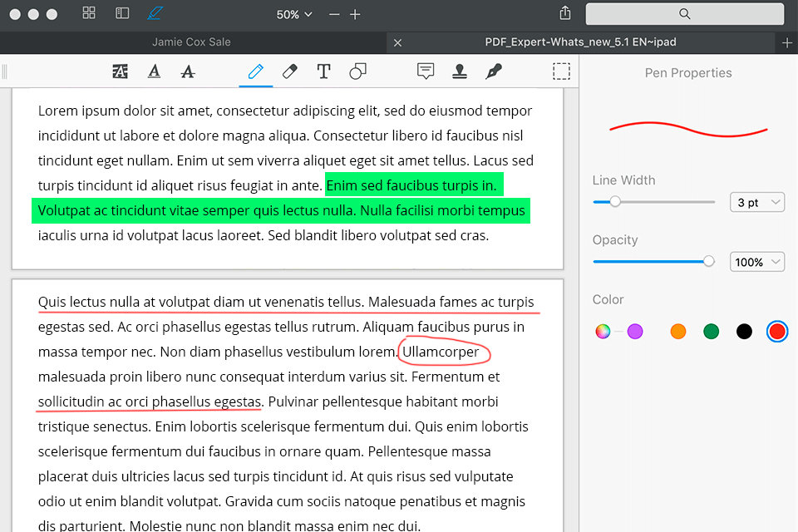Viewport: 798px width, 532px height.
Task: Activate the Text insertion tool
Action: pos(323,72)
